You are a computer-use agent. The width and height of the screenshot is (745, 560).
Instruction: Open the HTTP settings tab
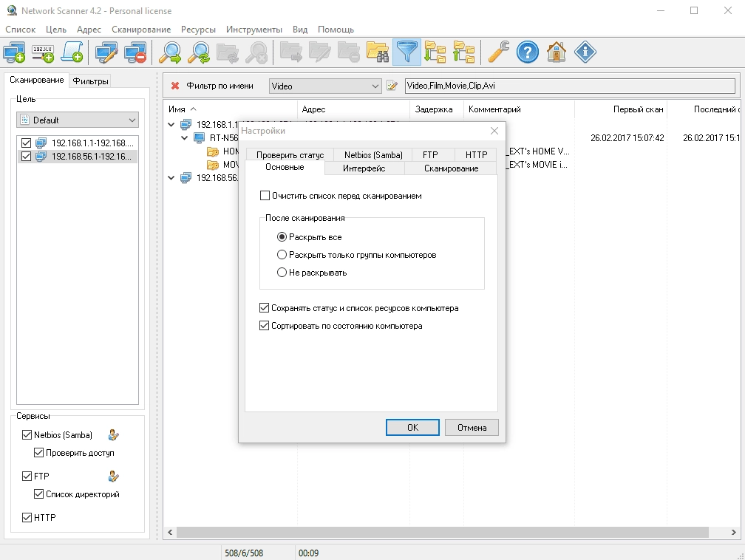pos(476,155)
